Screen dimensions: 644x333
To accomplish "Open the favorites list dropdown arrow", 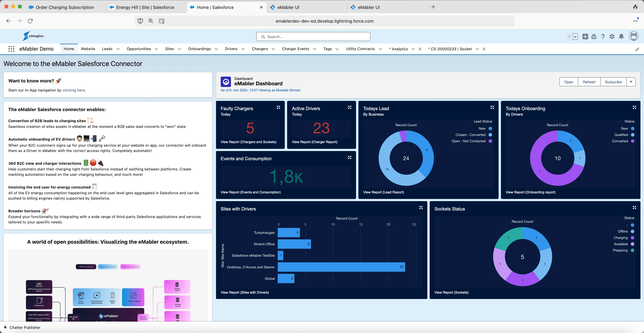I will click(x=575, y=37).
